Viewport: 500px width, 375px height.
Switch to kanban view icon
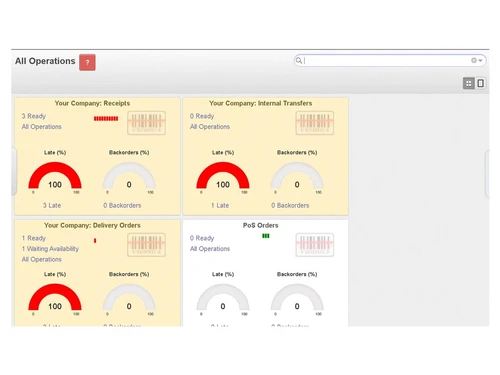tap(468, 83)
